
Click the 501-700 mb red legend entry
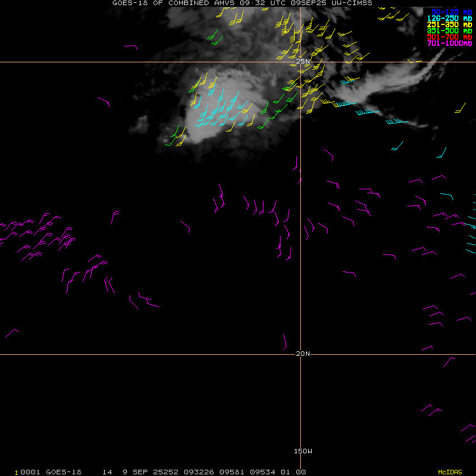click(449, 37)
